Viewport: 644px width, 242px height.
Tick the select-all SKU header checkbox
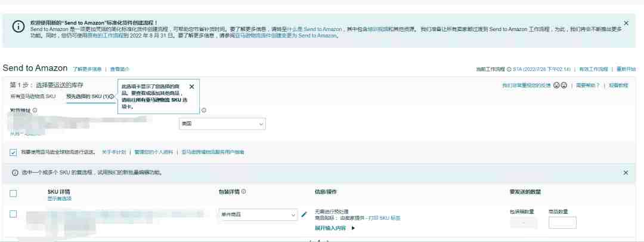click(x=13, y=194)
